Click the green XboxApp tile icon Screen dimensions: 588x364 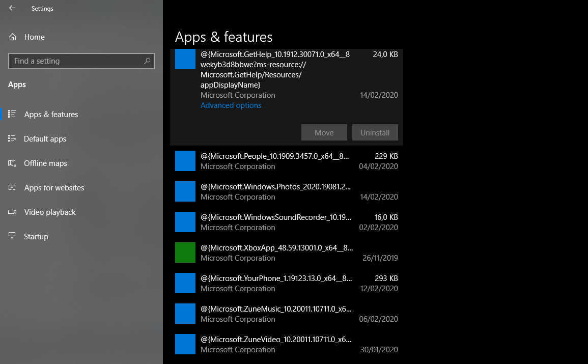185,253
